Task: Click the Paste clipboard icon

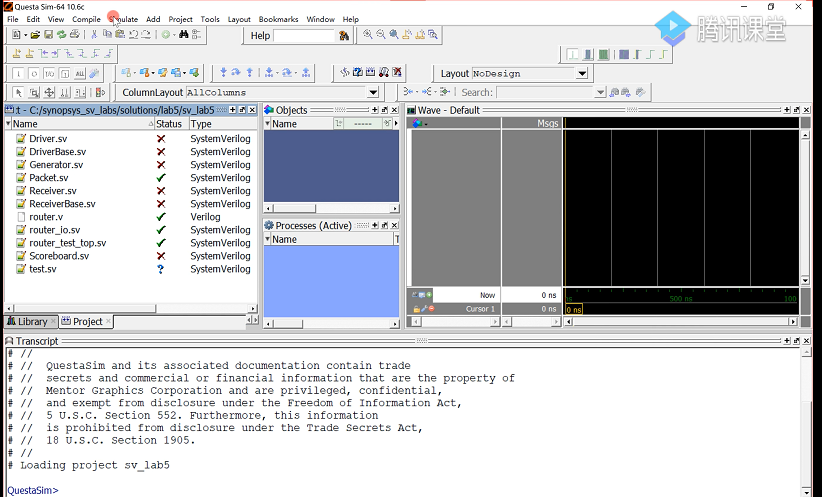Action: [120, 35]
